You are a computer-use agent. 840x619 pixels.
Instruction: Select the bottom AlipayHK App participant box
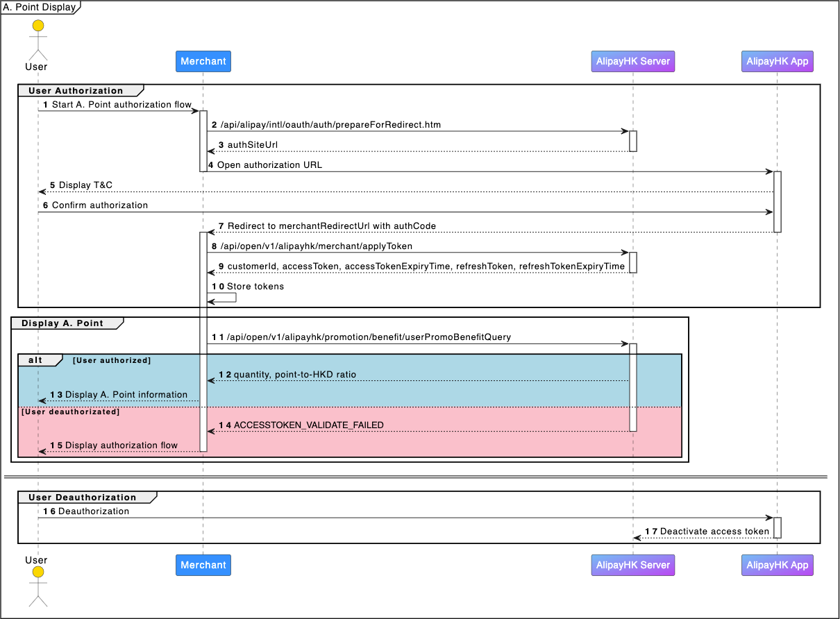778,565
